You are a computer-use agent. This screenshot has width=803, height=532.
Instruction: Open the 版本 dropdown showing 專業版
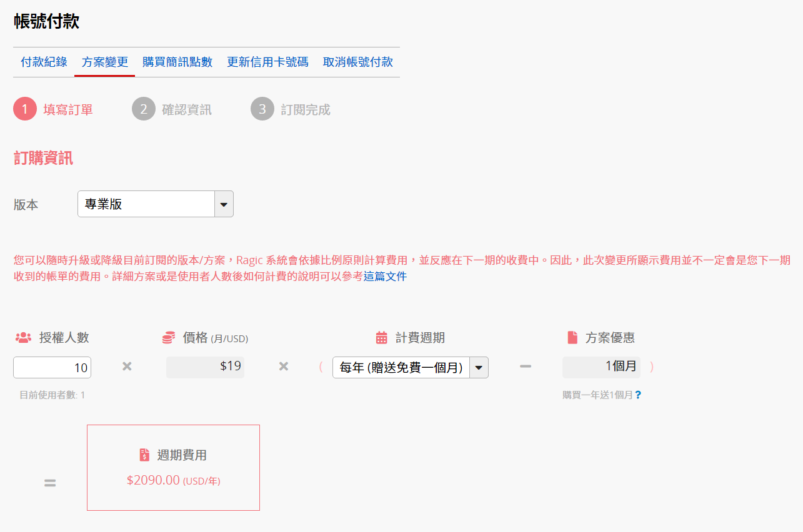pos(147,204)
